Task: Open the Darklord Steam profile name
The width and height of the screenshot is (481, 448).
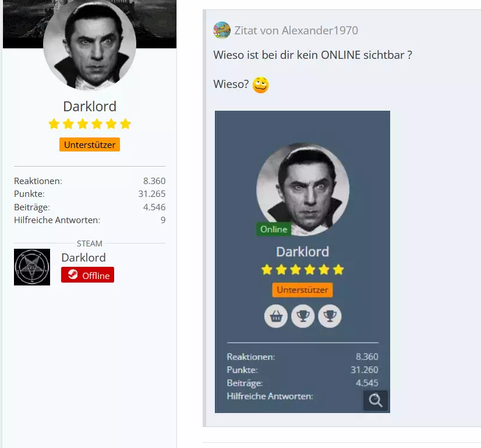Action: point(83,257)
